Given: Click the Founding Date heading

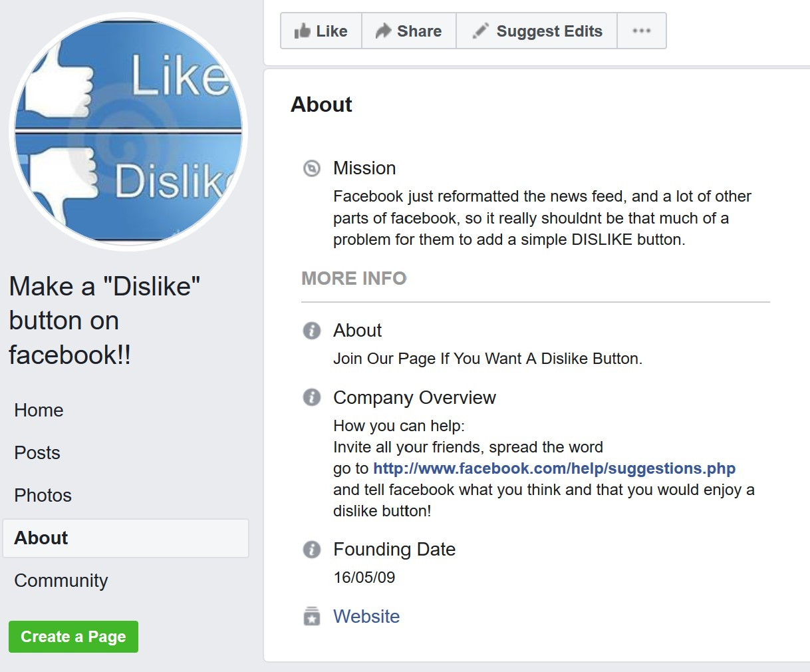Looking at the screenshot, I should click(x=394, y=550).
